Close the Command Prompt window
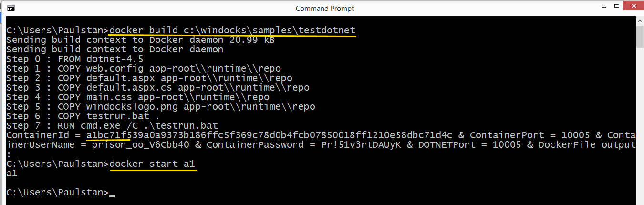This screenshot has width=644, height=205. tap(633, 8)
